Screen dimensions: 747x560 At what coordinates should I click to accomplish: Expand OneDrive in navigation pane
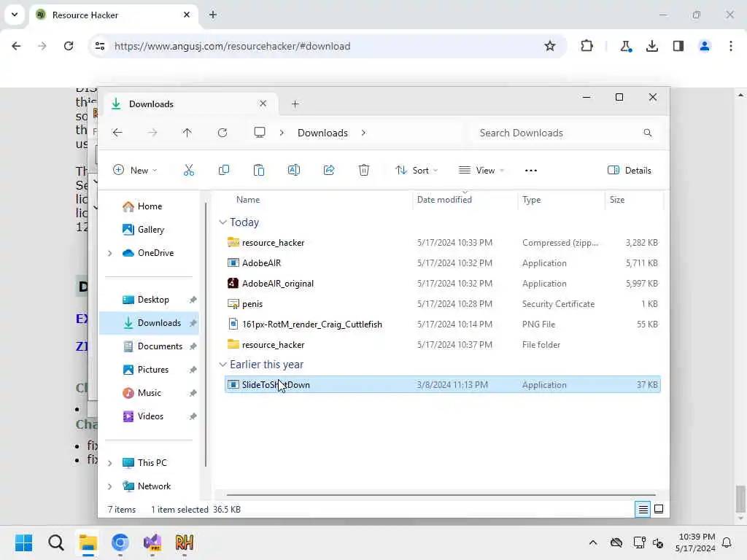110,253
